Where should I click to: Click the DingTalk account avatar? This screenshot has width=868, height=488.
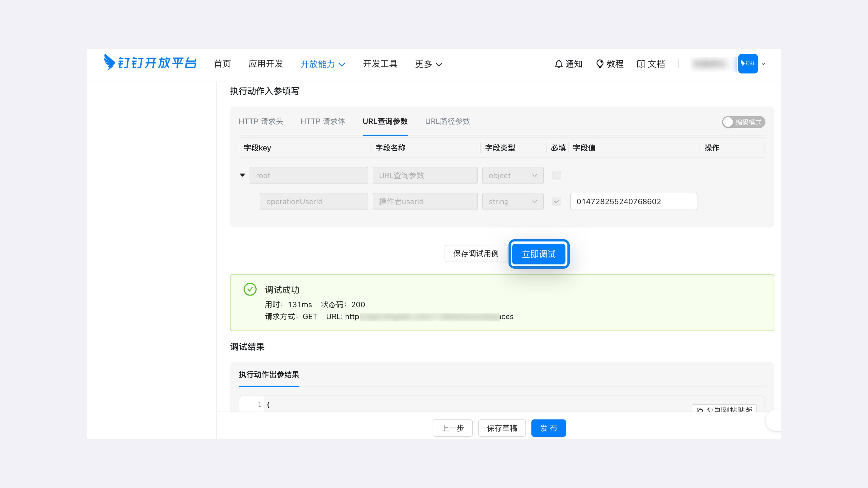(748, 64)
